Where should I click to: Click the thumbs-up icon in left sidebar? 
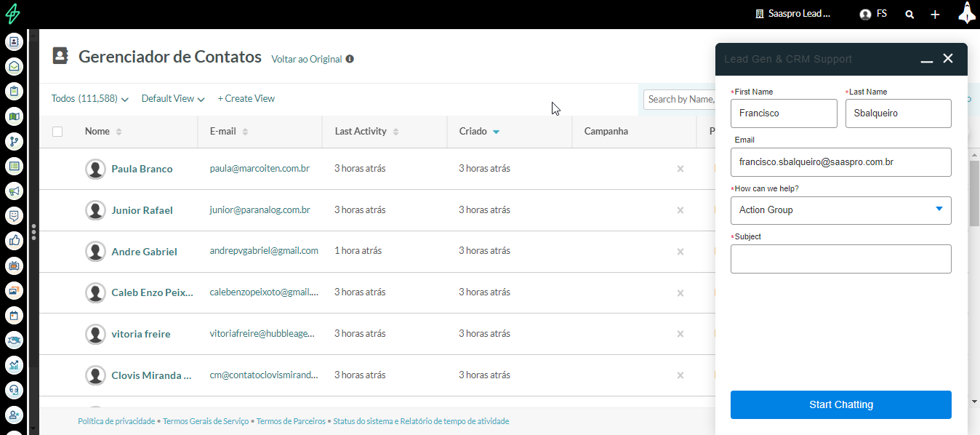(x=14, y=241)
